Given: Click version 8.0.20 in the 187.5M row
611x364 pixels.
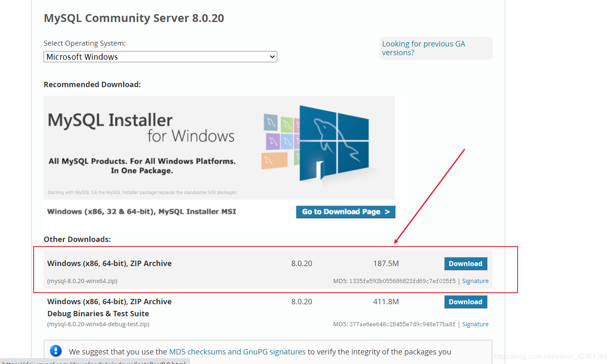Looking at the screenshot, I should (x=302, y=264).
